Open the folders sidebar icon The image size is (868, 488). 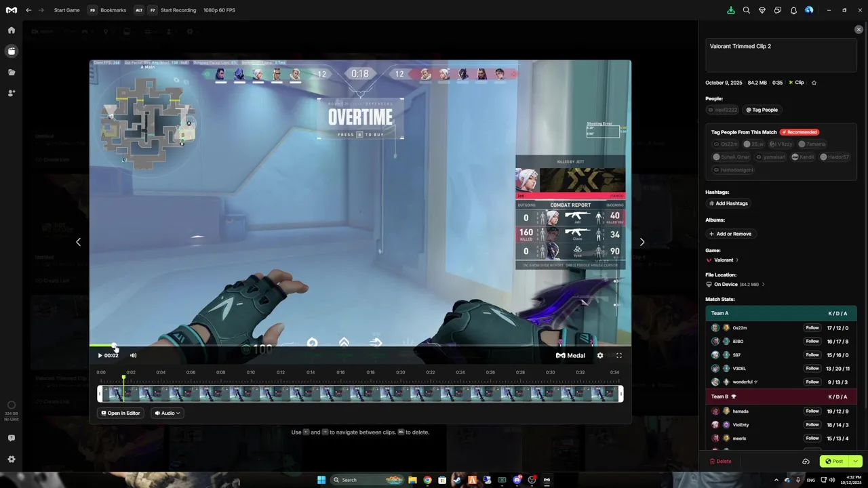[12, 72]
